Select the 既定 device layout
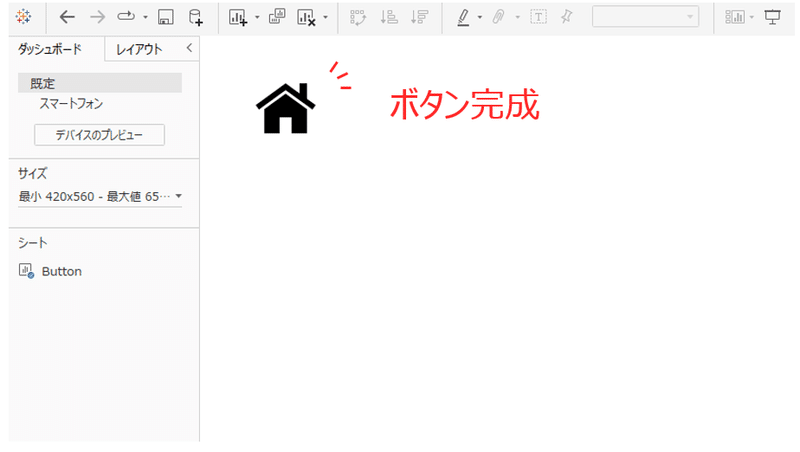Screen dimensions: 800x452 click(x=100, y=83)
